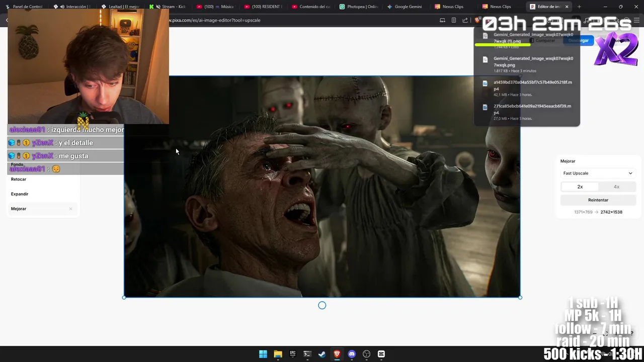Launch Epic Games from taskbar
The image size is (644, 362).
click(292, 354)
